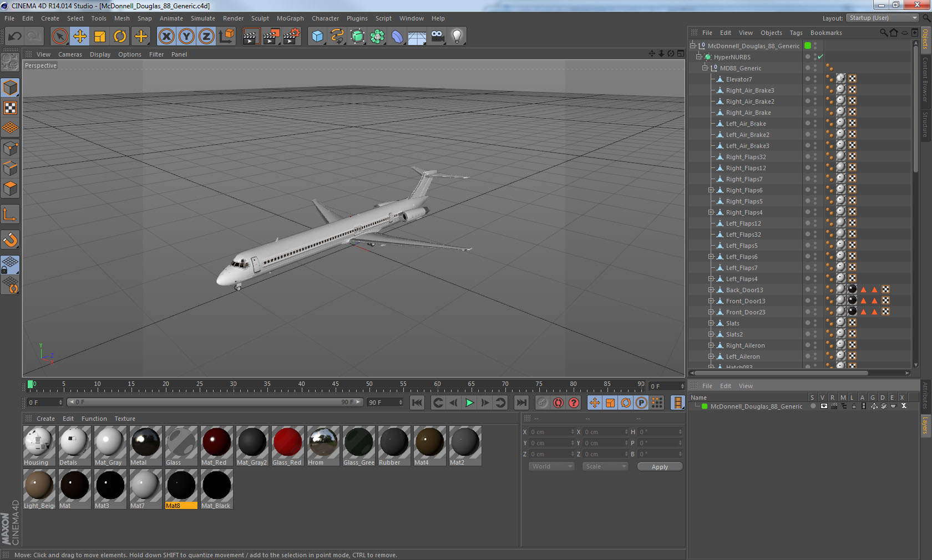Enable Edges mode
932x560 pixels.
pyautogui.click(x=10, y=168)
